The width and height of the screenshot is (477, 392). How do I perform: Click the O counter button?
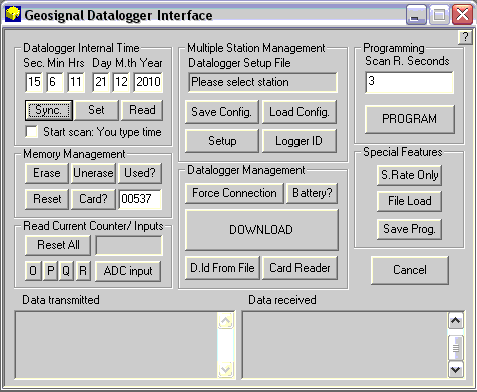point(33,271)
